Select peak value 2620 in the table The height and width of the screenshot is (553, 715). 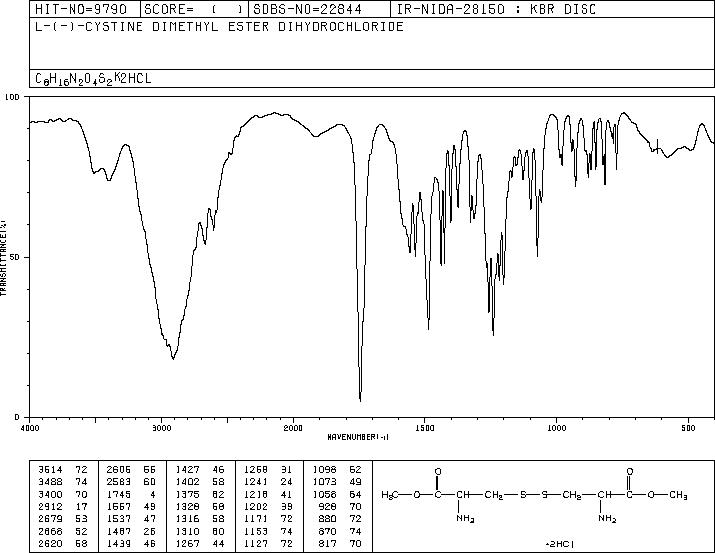click(50, 543)
